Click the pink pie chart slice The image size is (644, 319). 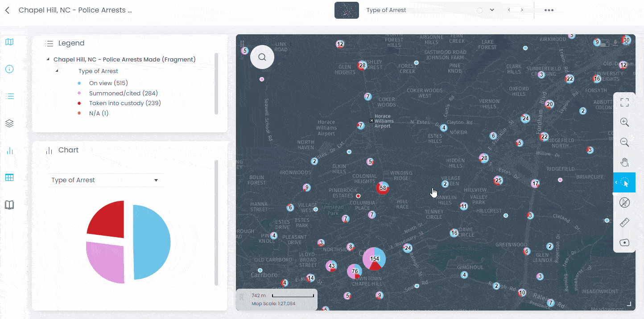(x=107, y=262)
